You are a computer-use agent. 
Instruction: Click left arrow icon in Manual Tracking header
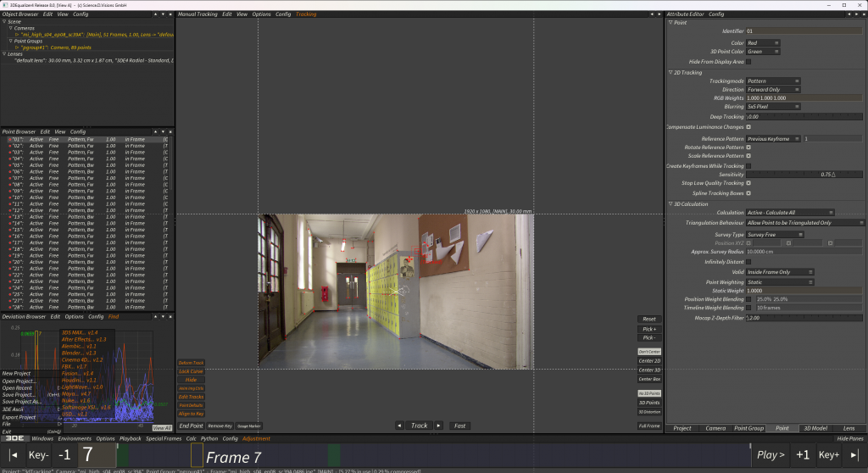tap(652, 14)
